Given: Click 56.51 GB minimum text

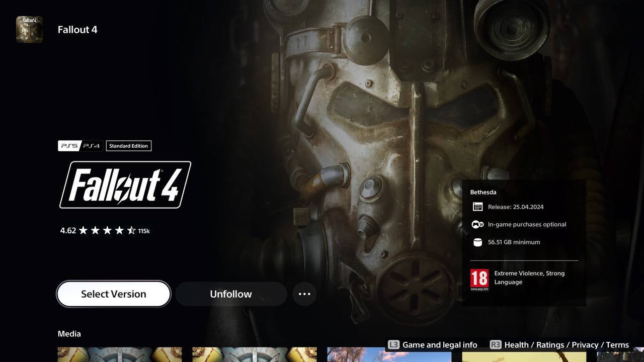Looking at the screenshot, I should 514,242.
